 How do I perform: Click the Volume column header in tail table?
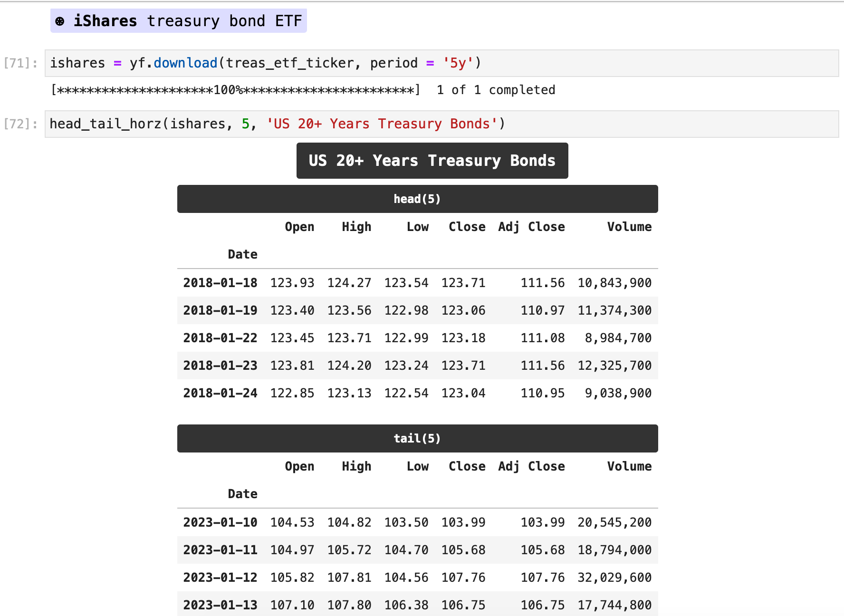click(x=629, y=467)
